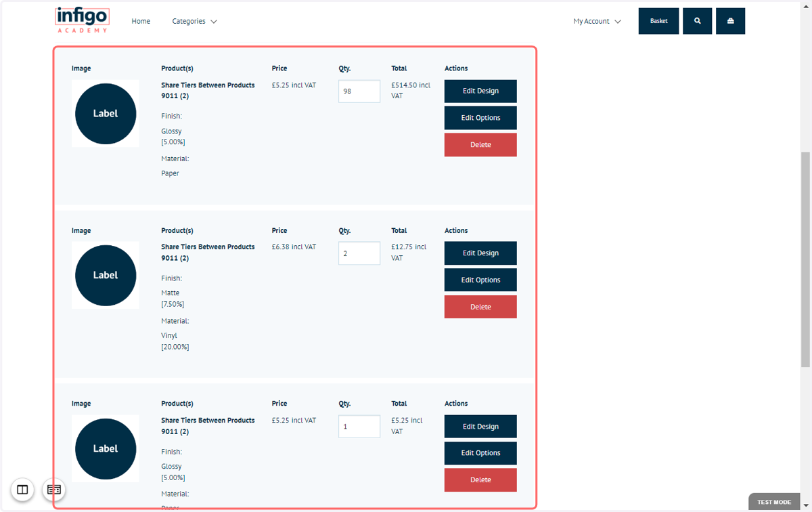Edit Options for the 98-quantity item
The image size is (812, 512).
point(480,118)
